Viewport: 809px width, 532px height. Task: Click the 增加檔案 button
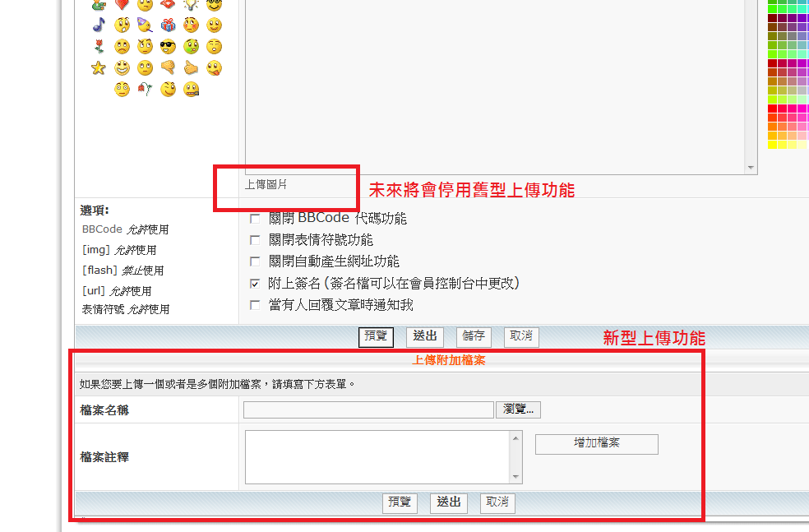pyautogui.click(x=596, y=444)
